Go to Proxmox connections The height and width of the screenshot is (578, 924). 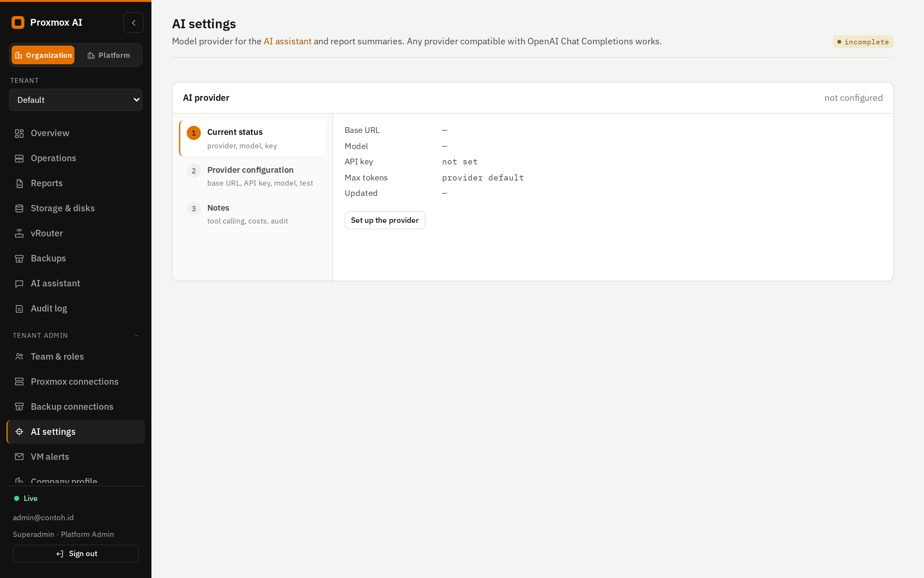tap(76, 381)
